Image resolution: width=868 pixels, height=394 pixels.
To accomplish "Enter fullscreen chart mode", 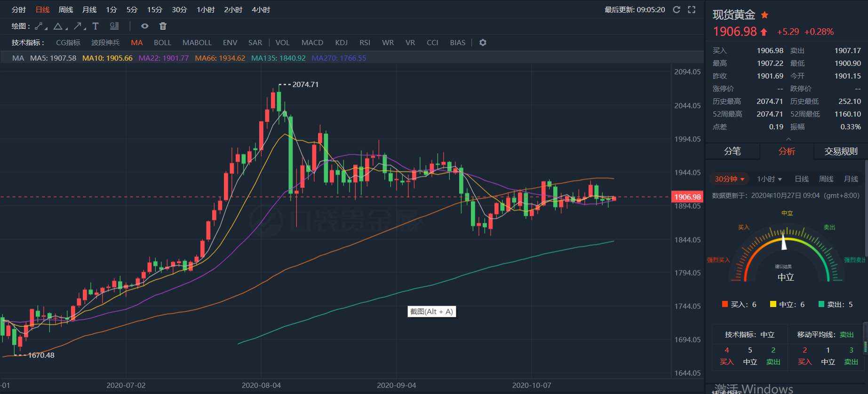I will 692,9.
